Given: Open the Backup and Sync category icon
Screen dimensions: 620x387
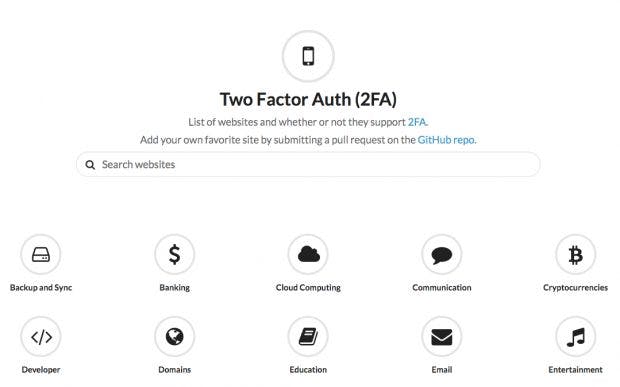Looking at the screenshot, I should coord(41,255).
